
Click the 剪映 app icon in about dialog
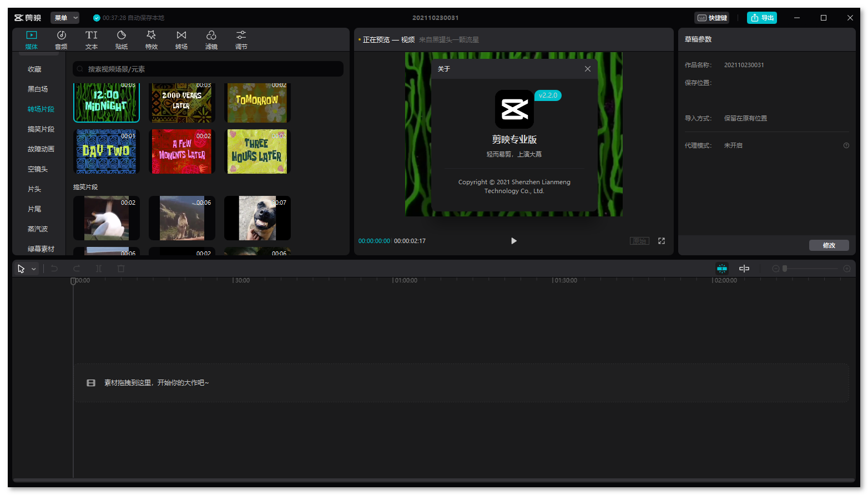point(514,109)
